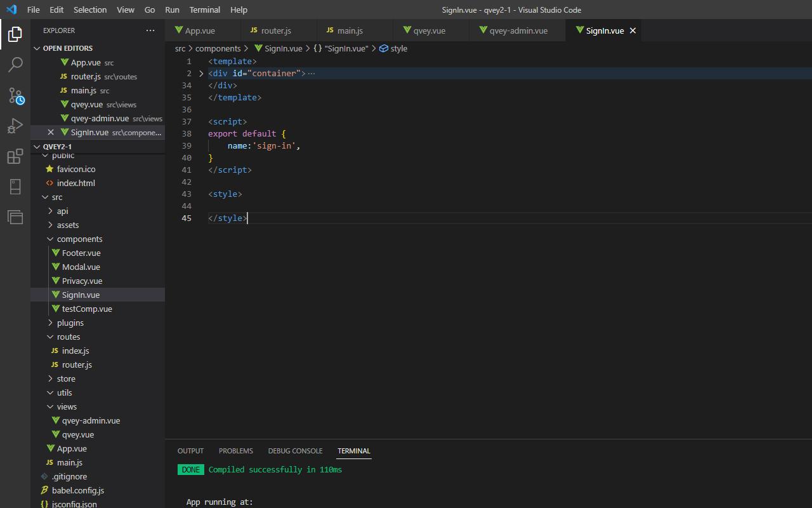812x508 pixels.
Task: Open the Selection menu
Action: [90, 10]
